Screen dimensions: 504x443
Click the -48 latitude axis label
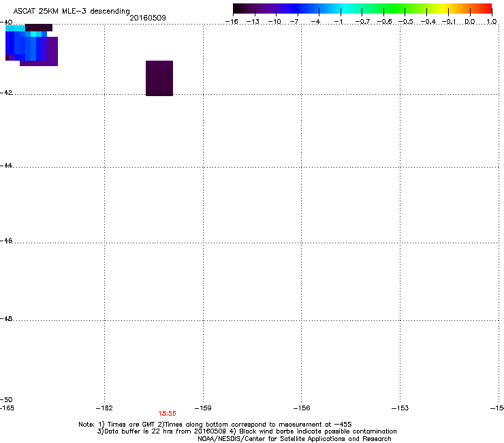(6, 318)
